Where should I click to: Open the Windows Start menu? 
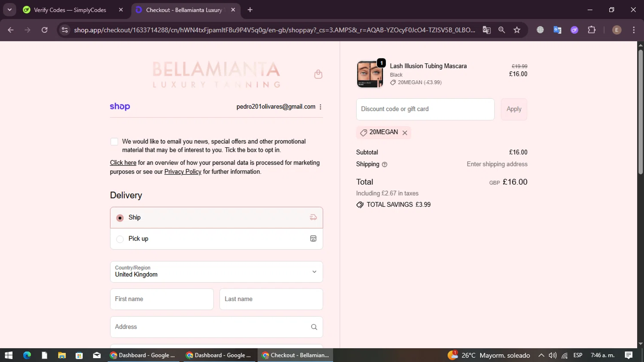9,355
